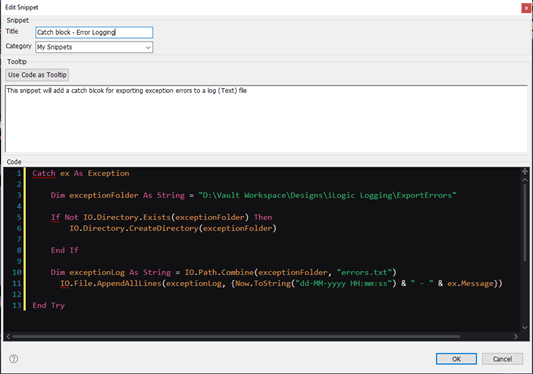The height and width of the screenshot is (374, 533).
Task: Click 'IO.Directory.Exists' on line 5
Action: point(127,217)
